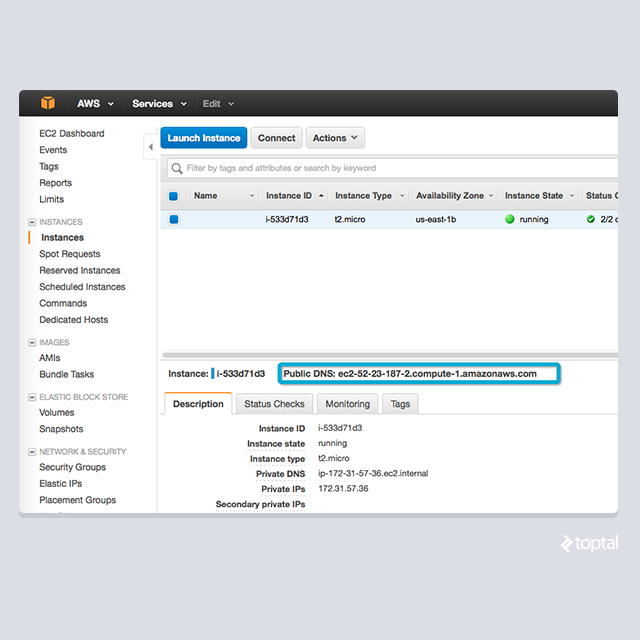Open the Tags tab in details pane
Viewport: 640px width, 640px height.
pyautogui.click(x=400, y=404)
